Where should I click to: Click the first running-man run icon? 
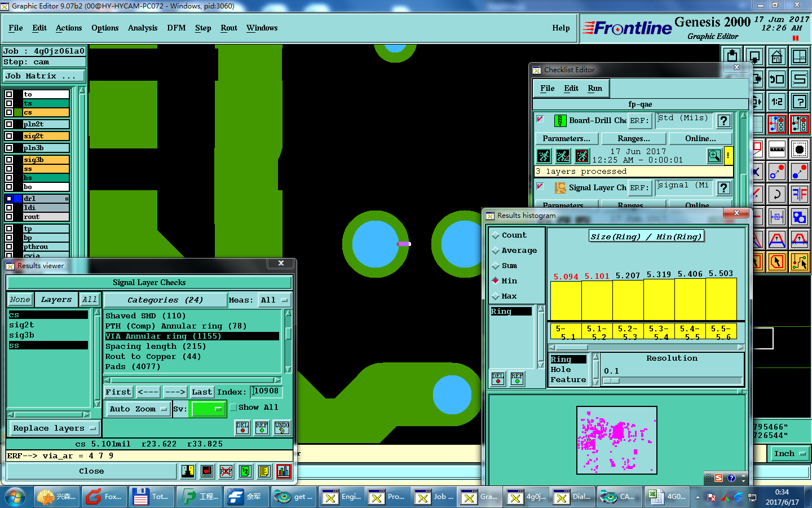point(544,156)
